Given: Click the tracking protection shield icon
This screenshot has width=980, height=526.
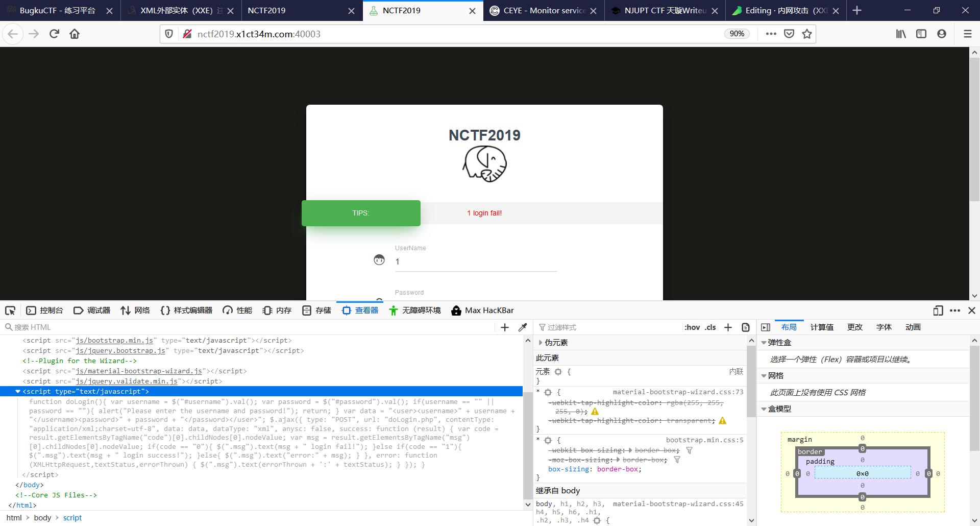Looking at the screenshot, I should point(169,34).
